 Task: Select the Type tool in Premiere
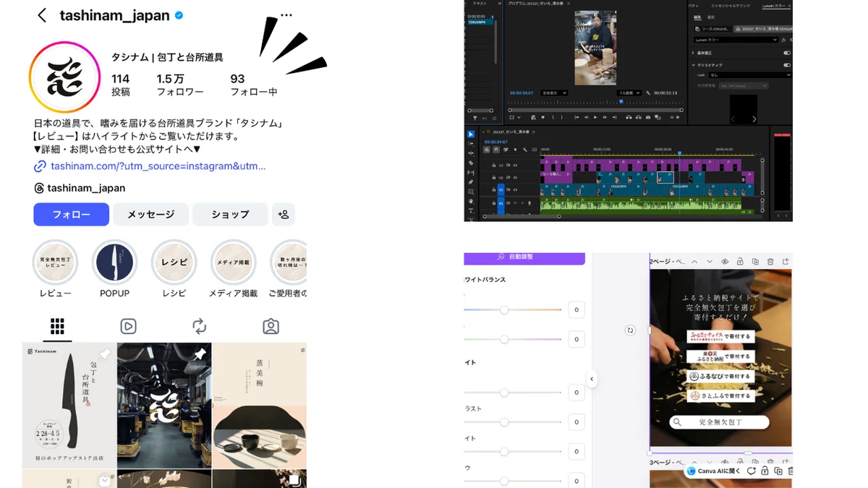[471, 210]
